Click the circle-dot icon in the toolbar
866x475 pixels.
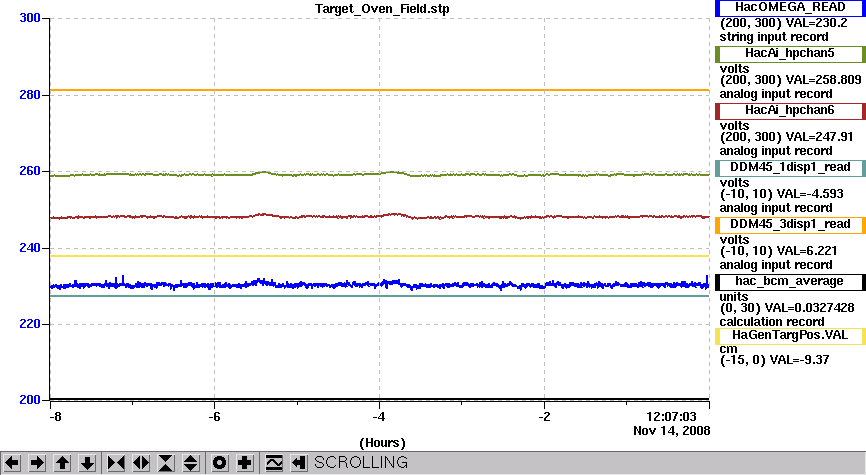coord(220,463)
